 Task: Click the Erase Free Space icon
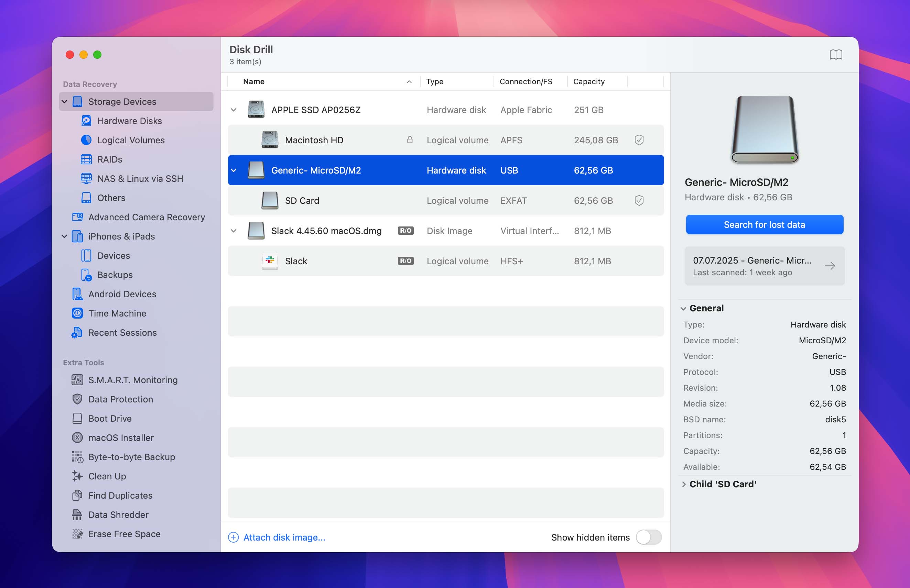point(77,534)
